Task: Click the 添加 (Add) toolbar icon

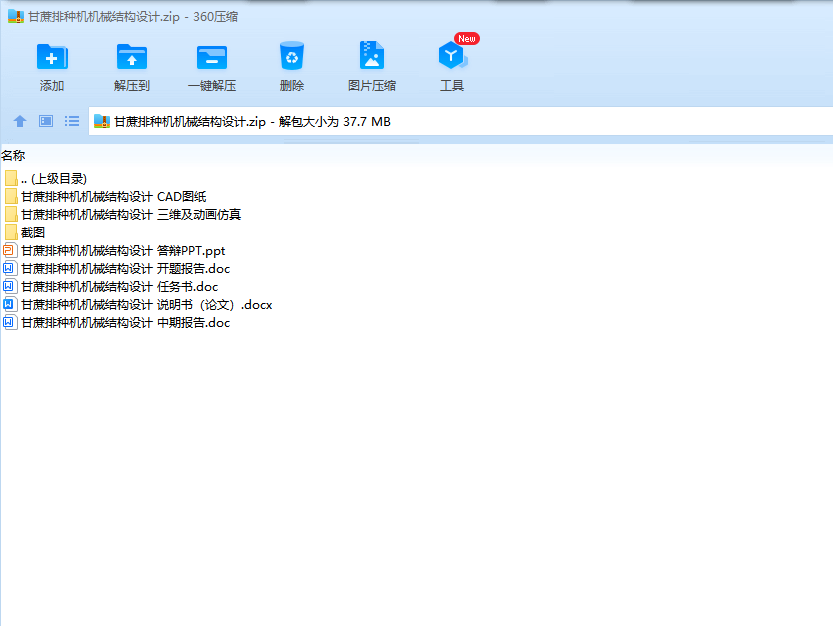Action: click(52, 57)
